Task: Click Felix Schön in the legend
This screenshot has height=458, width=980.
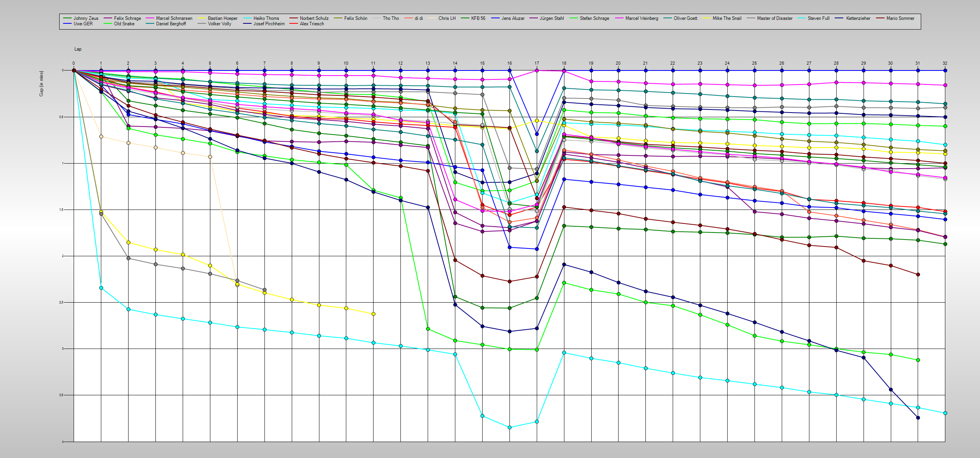Action: tap(356, 18)
